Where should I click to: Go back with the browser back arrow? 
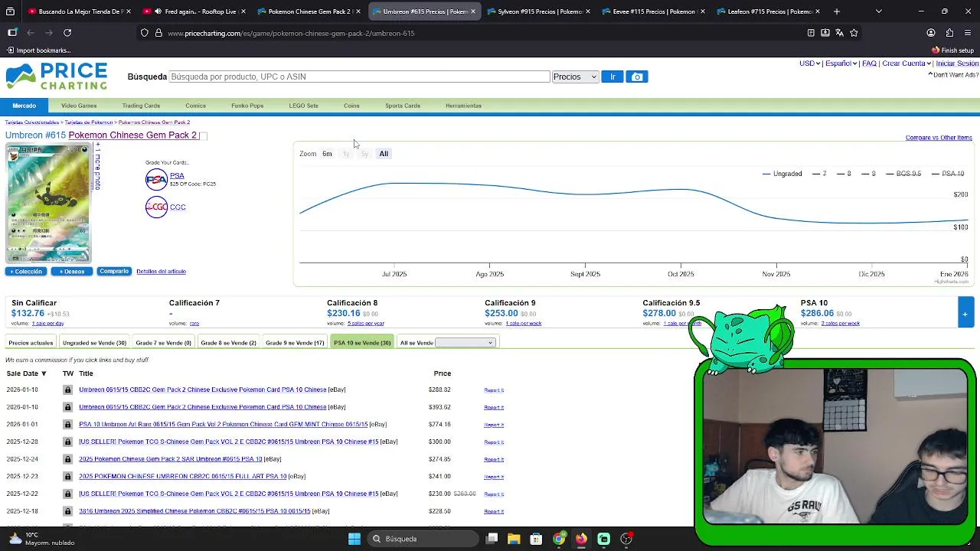[x=31, y=33]
